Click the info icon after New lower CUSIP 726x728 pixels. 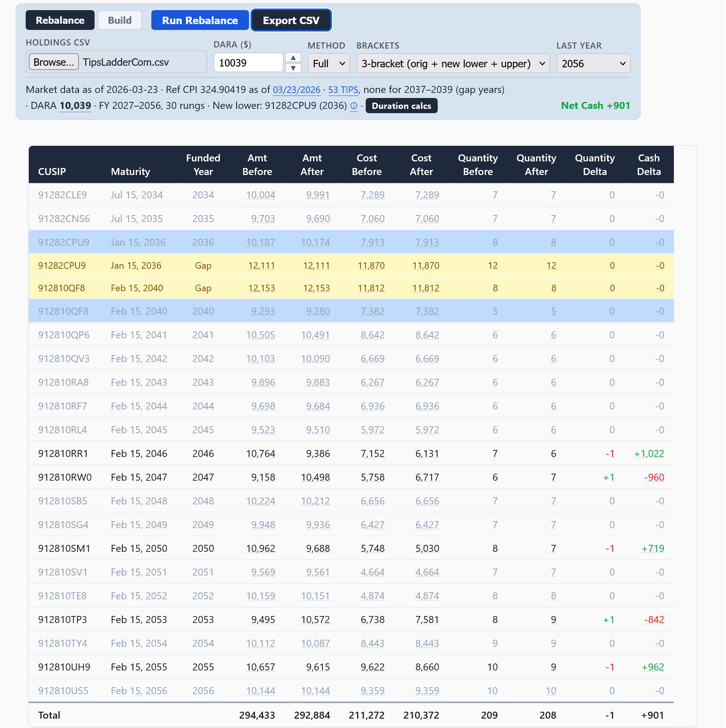(354, 106)
